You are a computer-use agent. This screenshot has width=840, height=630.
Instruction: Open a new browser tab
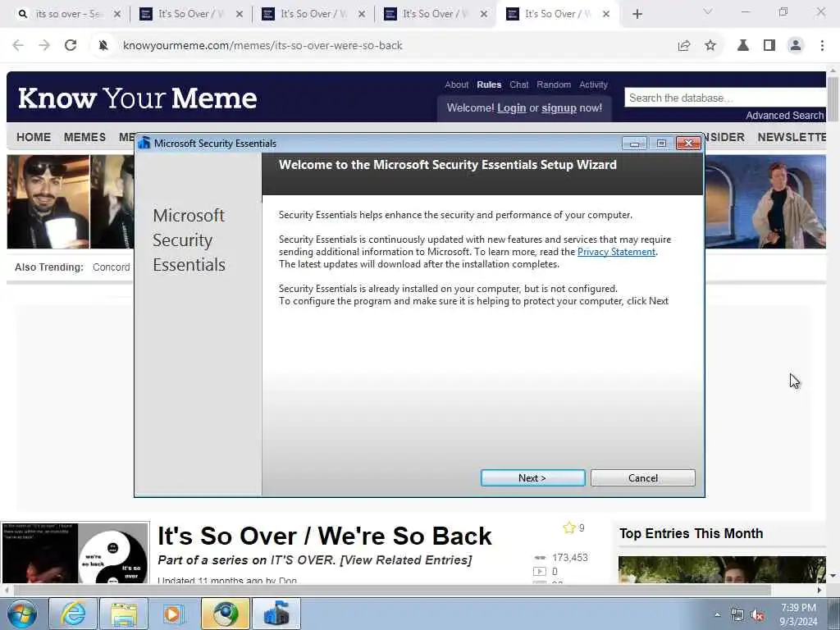[637, 14]
